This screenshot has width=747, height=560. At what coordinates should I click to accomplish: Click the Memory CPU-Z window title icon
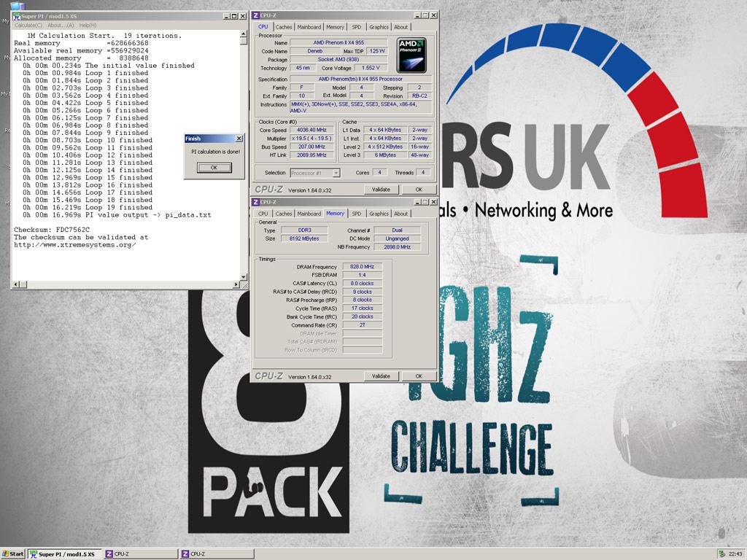(x=255, y=202)
